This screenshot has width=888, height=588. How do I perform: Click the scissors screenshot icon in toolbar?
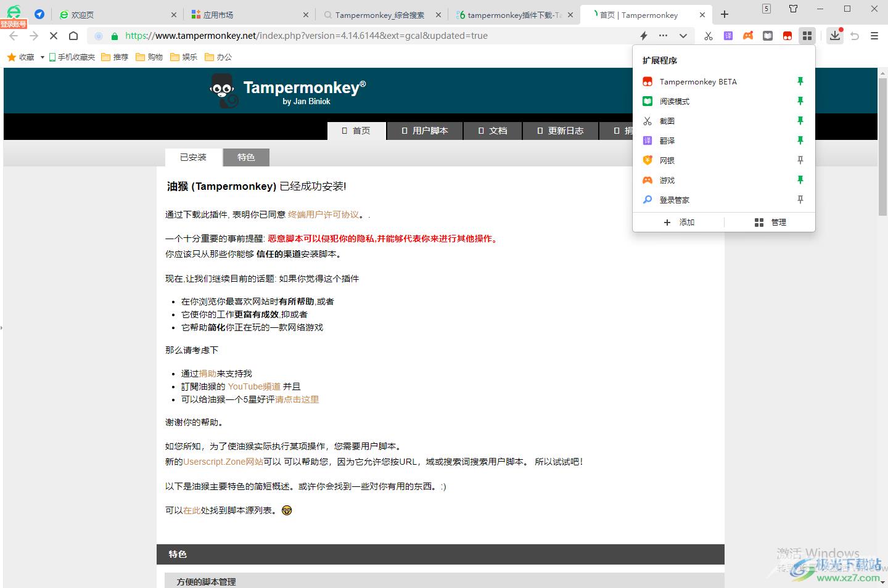click(708, 36)
